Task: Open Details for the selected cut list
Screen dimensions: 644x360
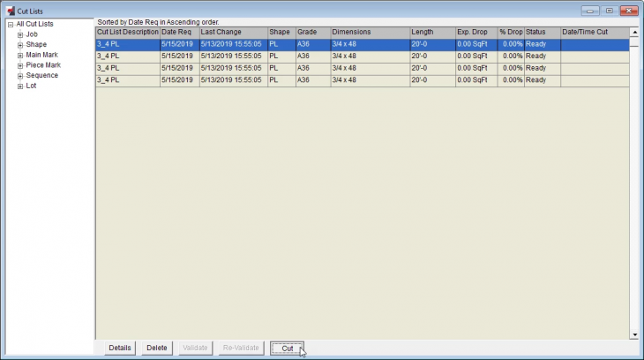Action: click(120, 348)
